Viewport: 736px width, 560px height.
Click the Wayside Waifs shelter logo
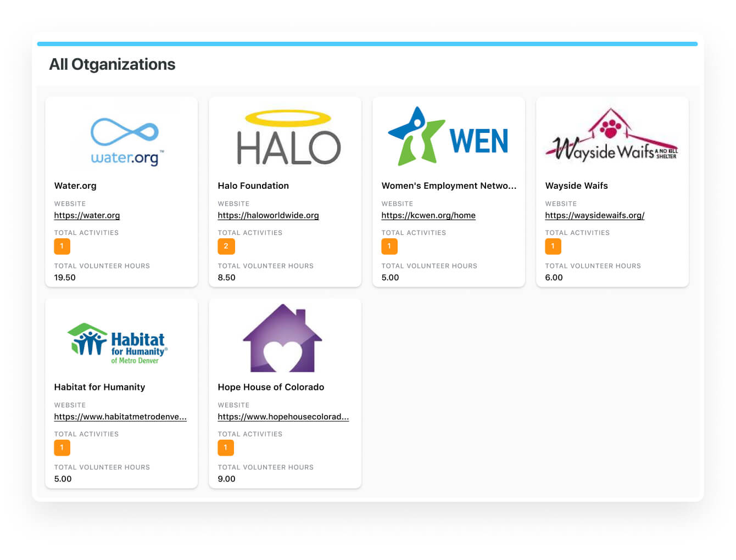[611, 136]
